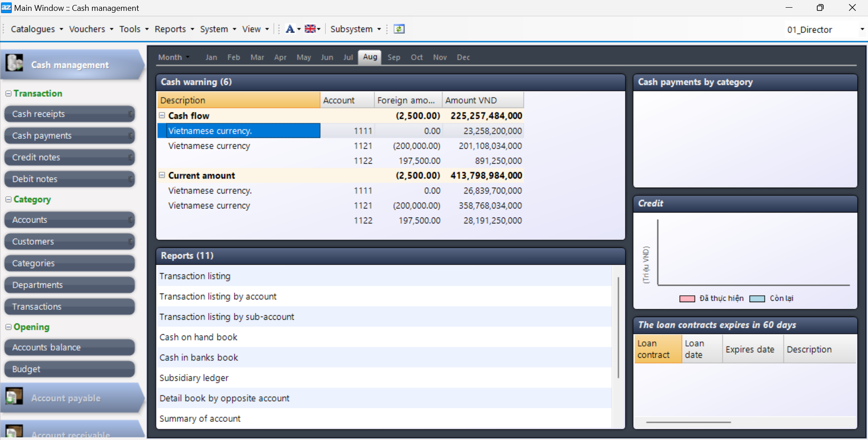Click the UK flag language icon
This screenshot has width=868, height=440.
click(x=310, y=29)
